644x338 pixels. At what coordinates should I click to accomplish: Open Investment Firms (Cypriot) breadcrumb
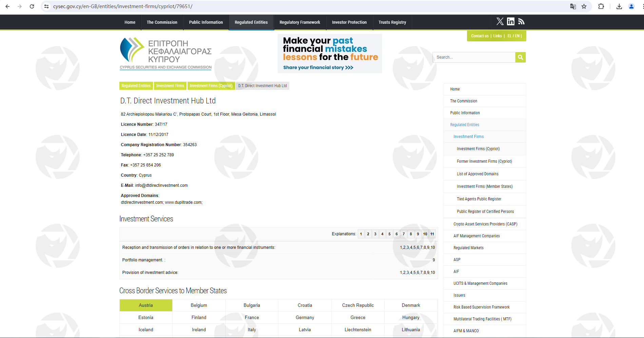pos(211,86)
